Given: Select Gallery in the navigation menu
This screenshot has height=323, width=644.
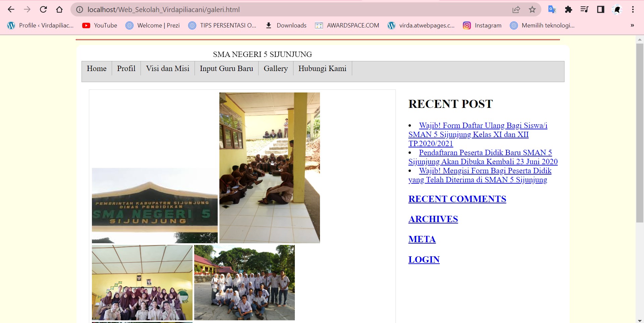Looking at the screenshot, I should [x=275, y=68].
